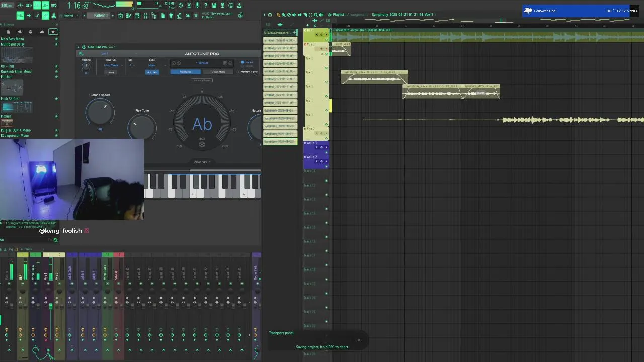Select the Modern radio option in Auto-Tune
The width and height of the screenshot is (644, 362).
click(243, 62)
